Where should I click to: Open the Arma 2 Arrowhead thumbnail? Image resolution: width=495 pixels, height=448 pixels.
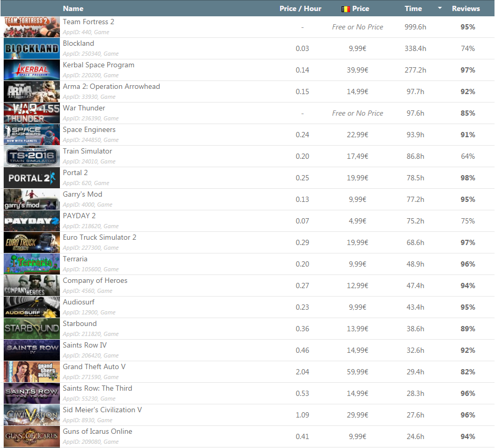[x=32, y=91]
